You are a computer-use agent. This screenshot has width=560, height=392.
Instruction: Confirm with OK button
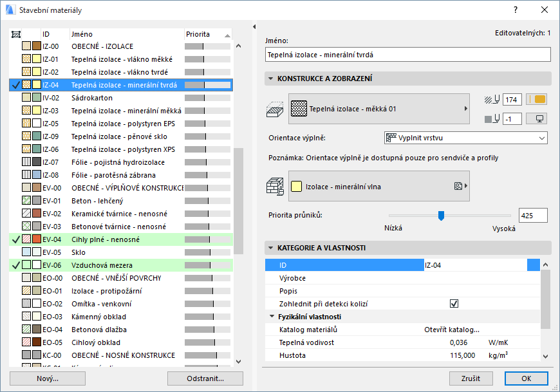coord(526,378)
